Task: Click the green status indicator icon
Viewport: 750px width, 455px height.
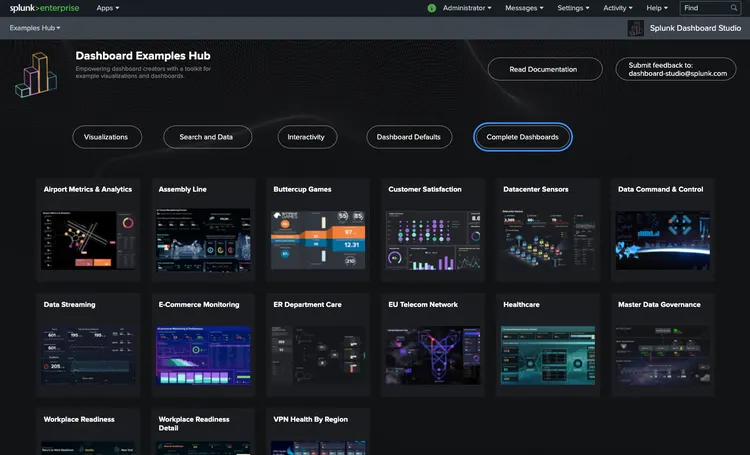Action: point(431,8)
